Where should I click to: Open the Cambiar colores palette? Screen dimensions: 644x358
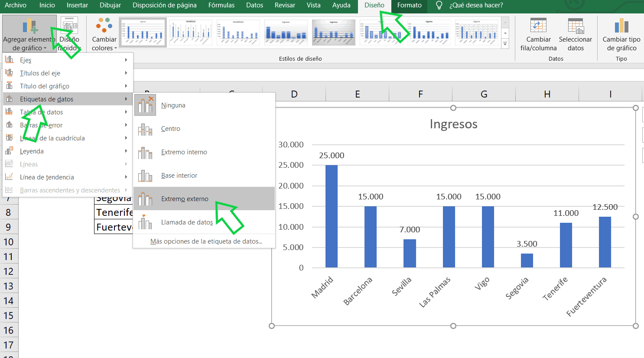coord(104,34)
